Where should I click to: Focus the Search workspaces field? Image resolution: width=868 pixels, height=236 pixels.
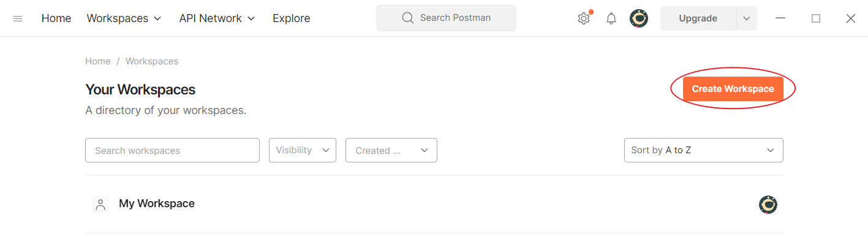[173, 150]
